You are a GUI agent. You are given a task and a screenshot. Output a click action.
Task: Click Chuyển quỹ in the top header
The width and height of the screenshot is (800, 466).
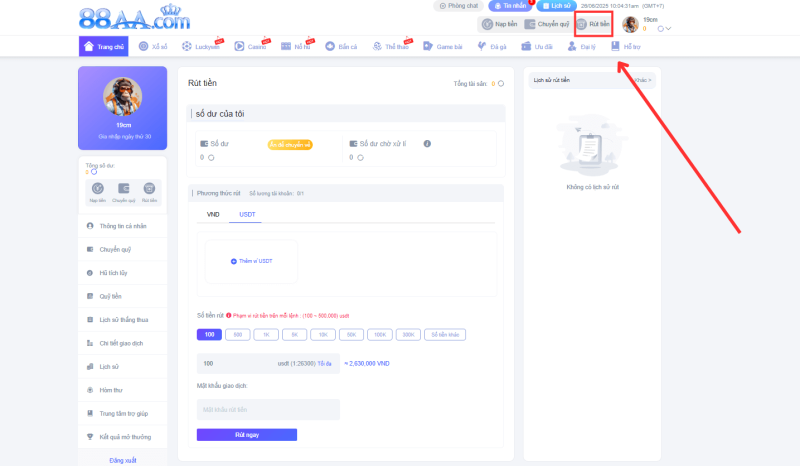[x=546, y=24]
